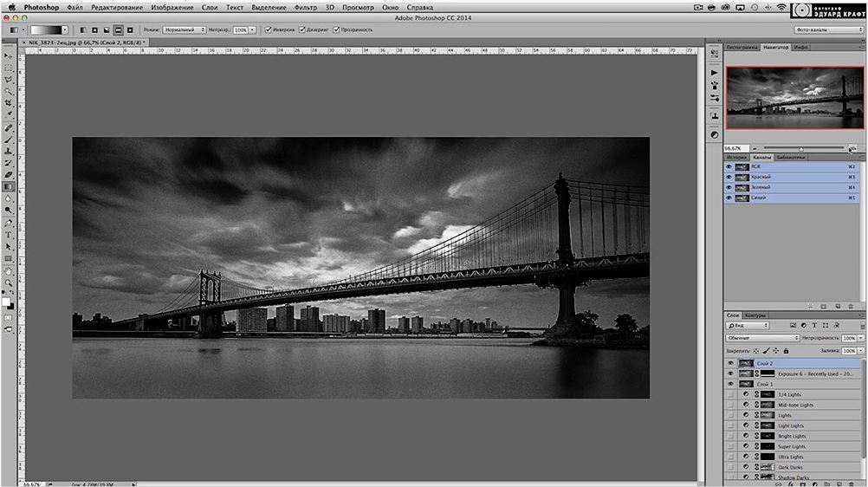Hide the Слой 2 layer
Screen dimensions: 868x487
[x=730, y=363]
